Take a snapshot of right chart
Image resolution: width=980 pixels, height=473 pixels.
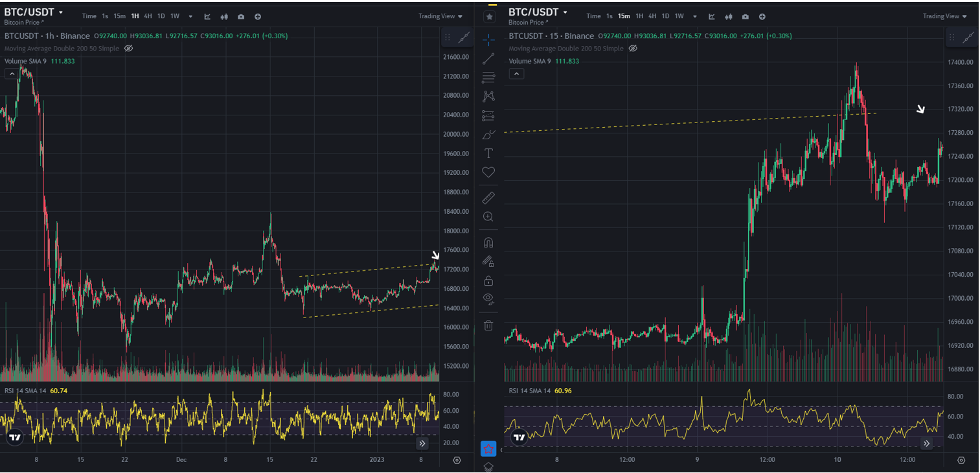click(x=746, y=16)
